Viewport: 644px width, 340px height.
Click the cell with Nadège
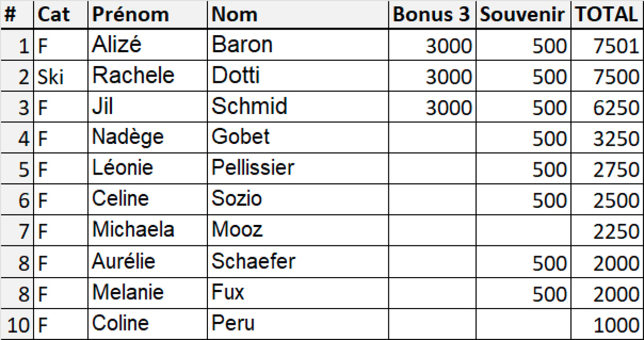[x=148, y=137]
